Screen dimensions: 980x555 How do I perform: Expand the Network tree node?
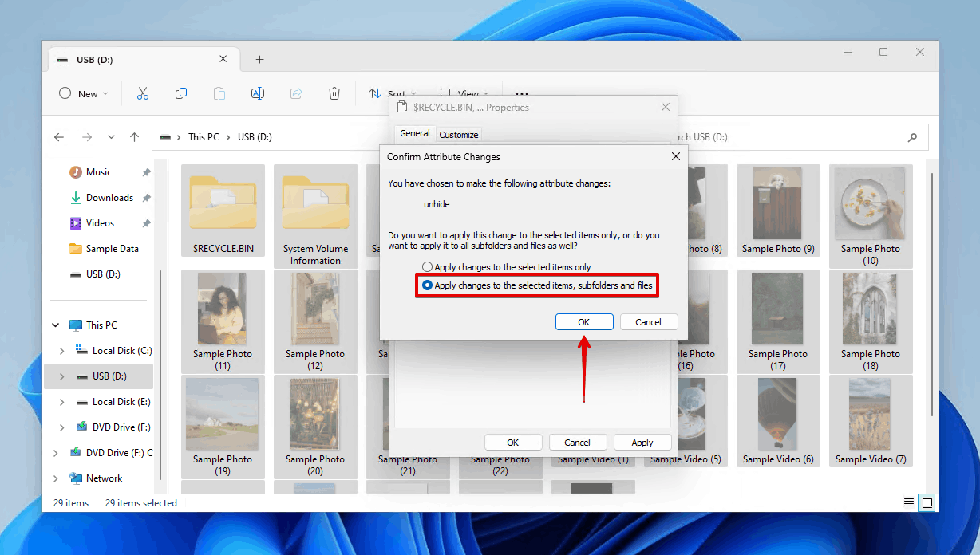tap(55, 478)
